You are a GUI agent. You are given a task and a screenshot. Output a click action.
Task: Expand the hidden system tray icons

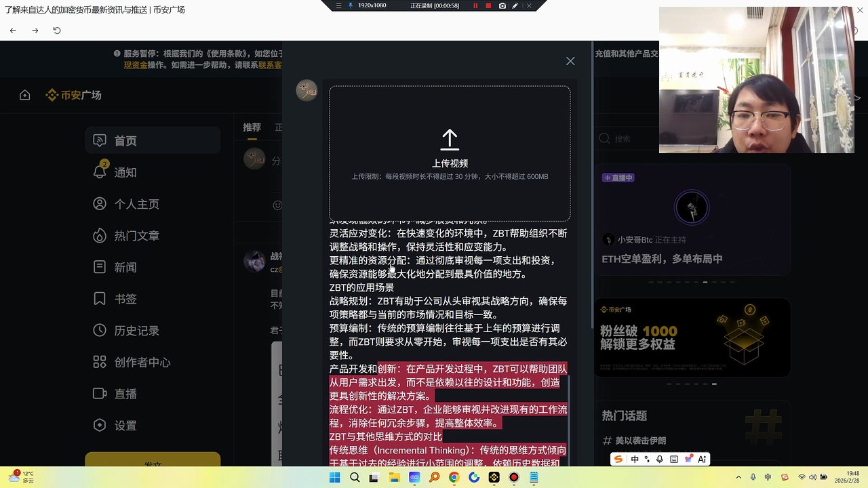pos(739,478)
